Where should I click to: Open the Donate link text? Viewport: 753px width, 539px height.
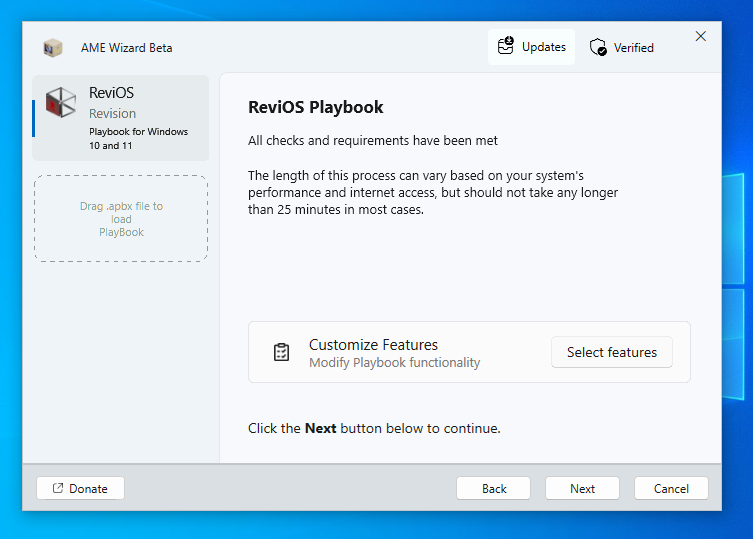coord(88,489)
